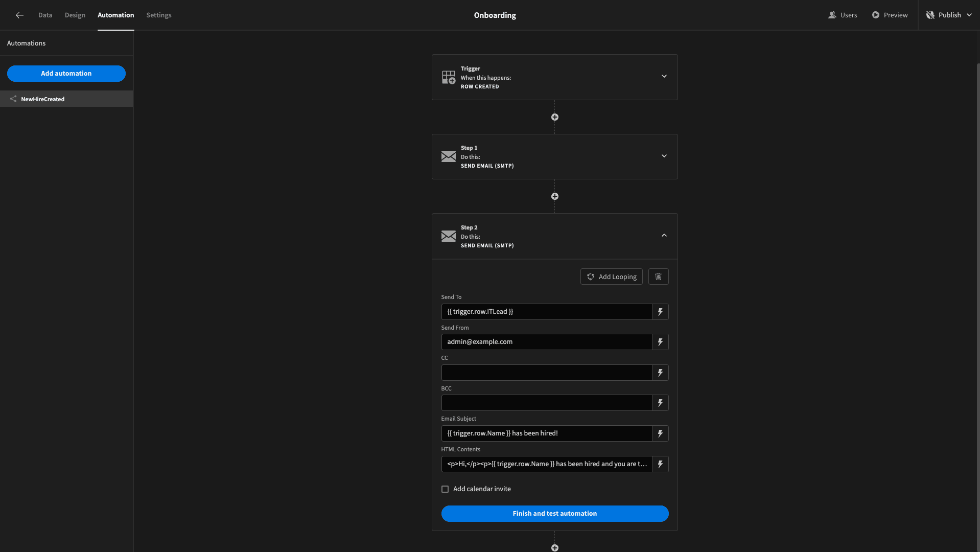
Task: Click the empty BCC input field
Action: coord(547,403)
